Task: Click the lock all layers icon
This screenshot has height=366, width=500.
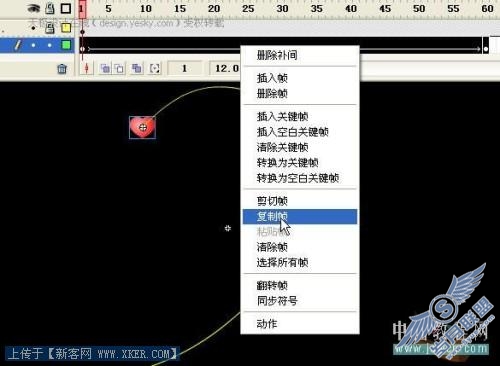Action: tap(50, 8)
